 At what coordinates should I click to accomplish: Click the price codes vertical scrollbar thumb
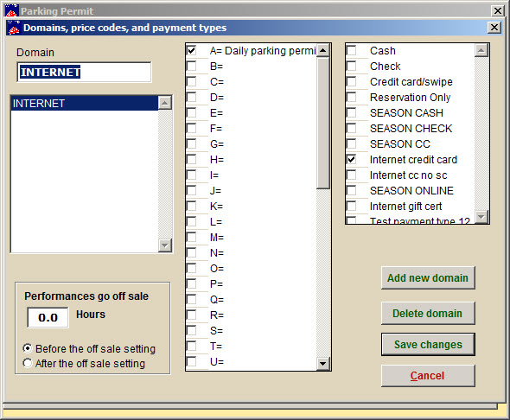click(323, 123)
